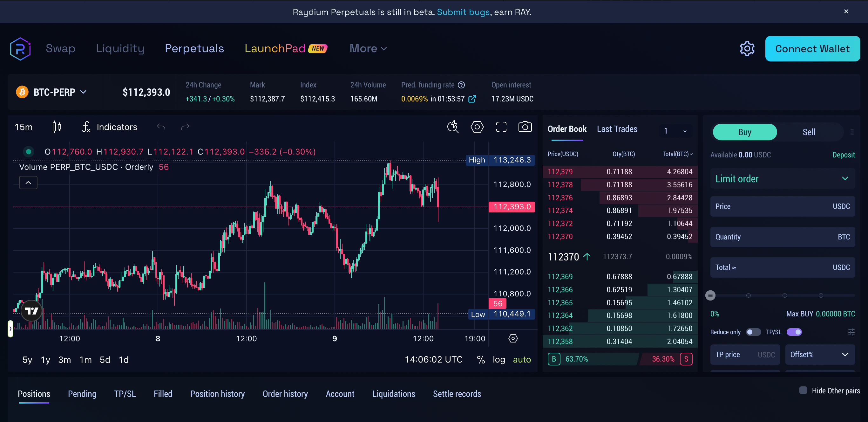The width and height of the screenshot is (868, 422).
Task: Open the Settle records tab
Action: (457, 394)
